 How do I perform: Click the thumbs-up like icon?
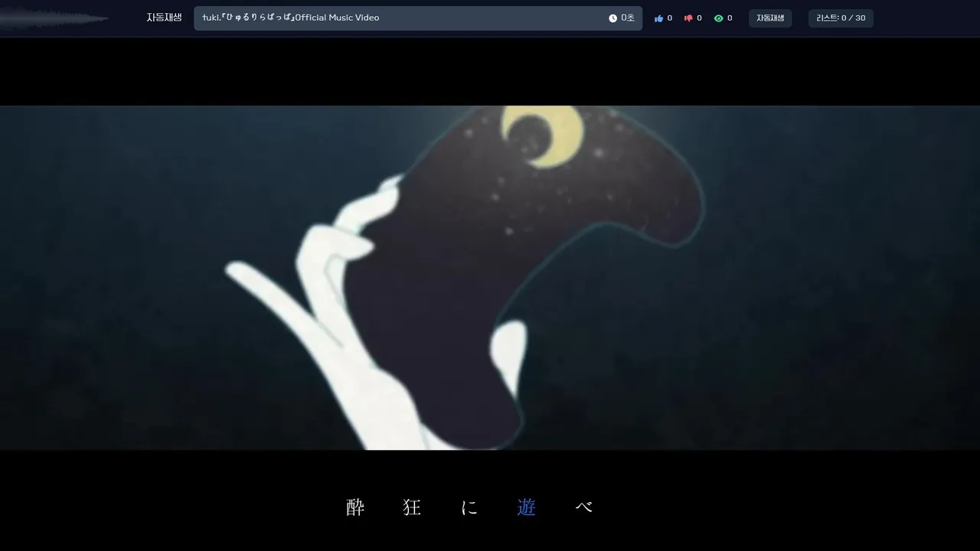tap(658, 18)
